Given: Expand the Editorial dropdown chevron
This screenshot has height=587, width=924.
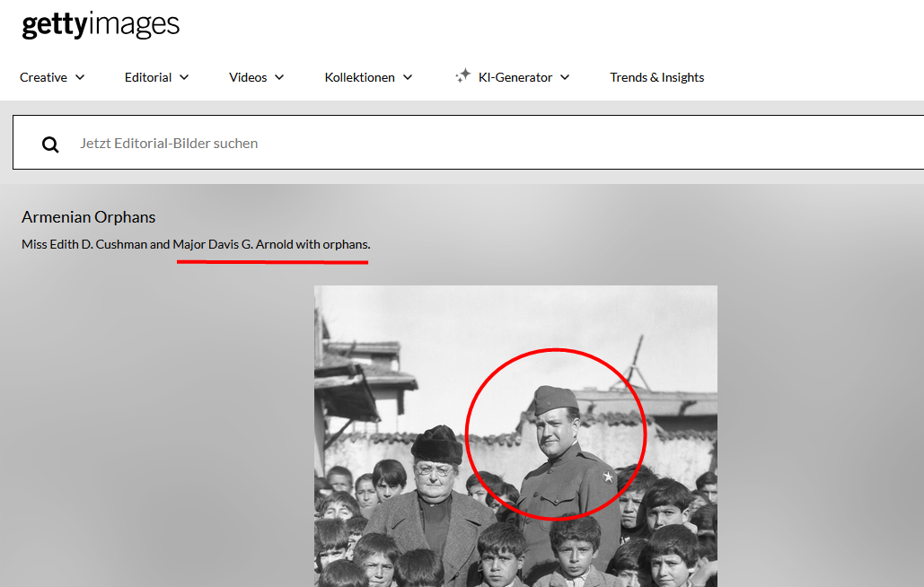Looking at the screenshot, I should tap(184, 77).
